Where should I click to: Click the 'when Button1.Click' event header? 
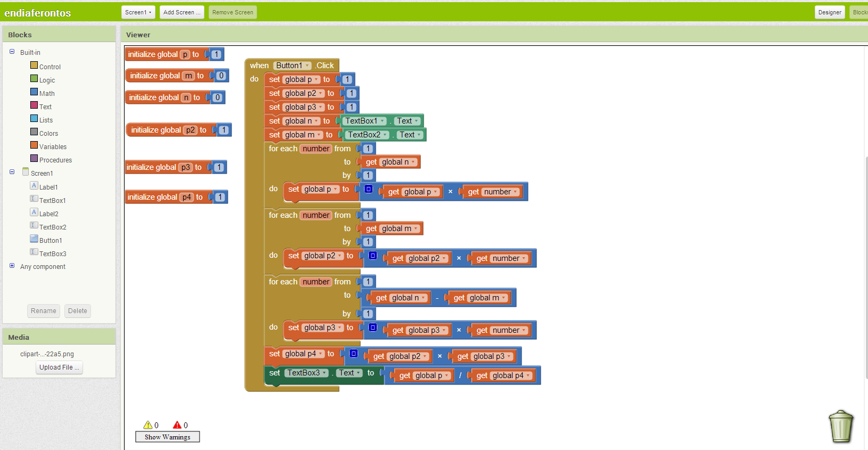292,66
